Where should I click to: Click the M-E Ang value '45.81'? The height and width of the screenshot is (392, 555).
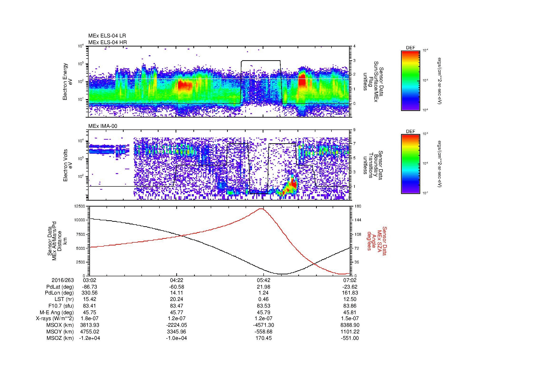tap(350, 313)
